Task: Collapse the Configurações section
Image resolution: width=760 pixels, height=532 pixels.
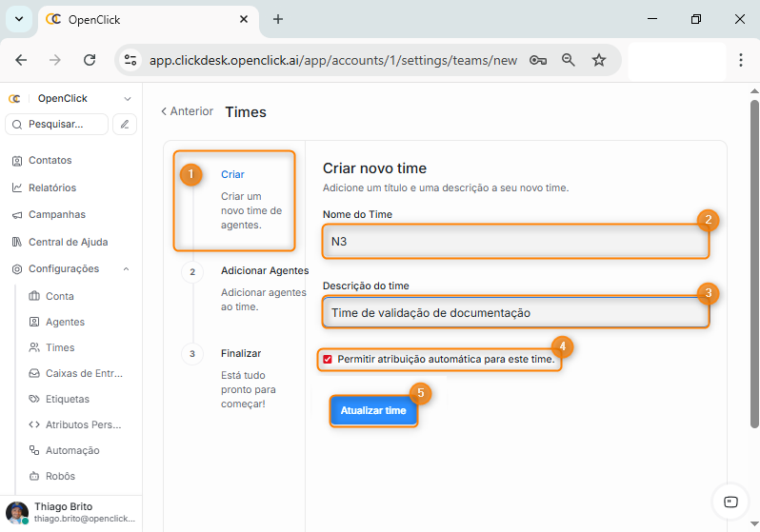Action: point(127,269)
